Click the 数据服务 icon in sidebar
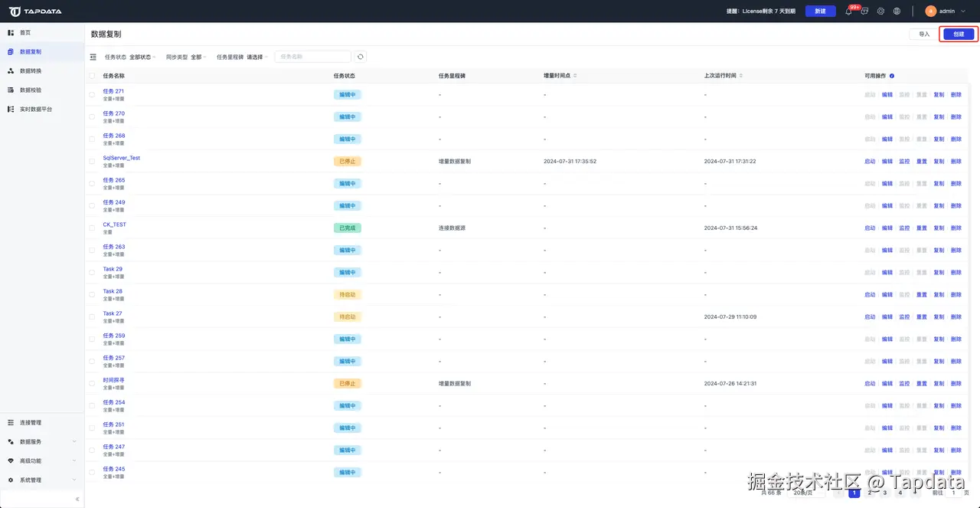This screenshot has width=980, height=508. point(11,442)
